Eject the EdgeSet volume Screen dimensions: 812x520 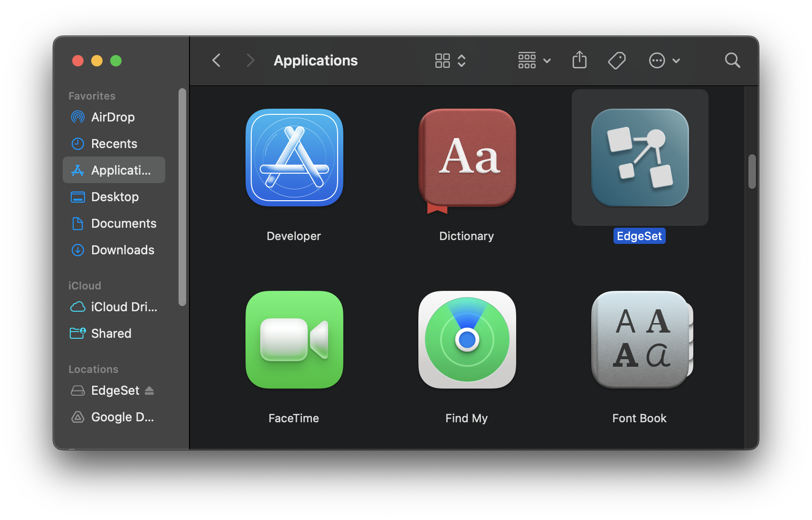click(149, 390)
